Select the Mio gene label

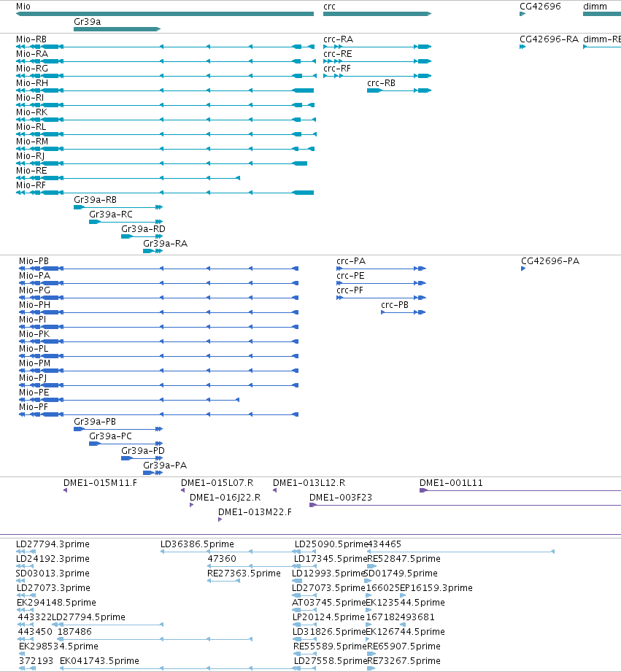pos(23,7)
